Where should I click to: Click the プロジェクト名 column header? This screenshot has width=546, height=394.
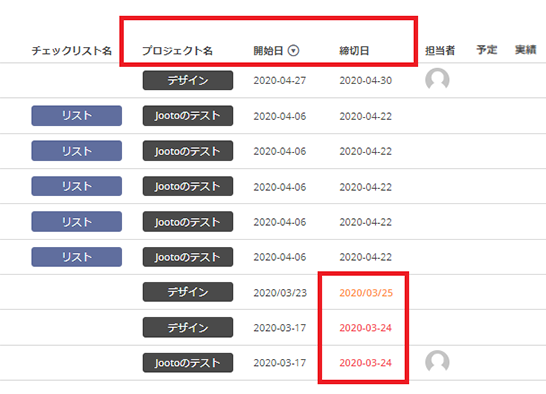pyautogui.click(x=177, y=51)
